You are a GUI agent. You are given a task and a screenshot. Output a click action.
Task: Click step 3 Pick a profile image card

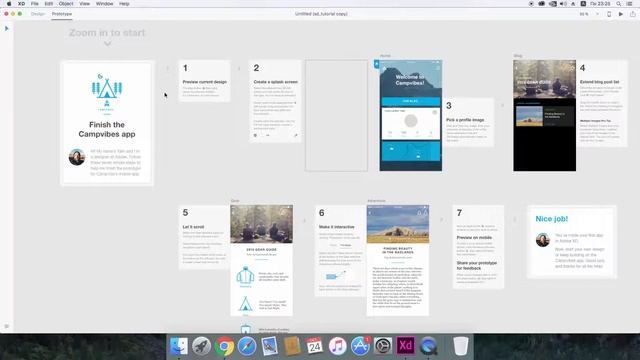(x=468, y=122)
